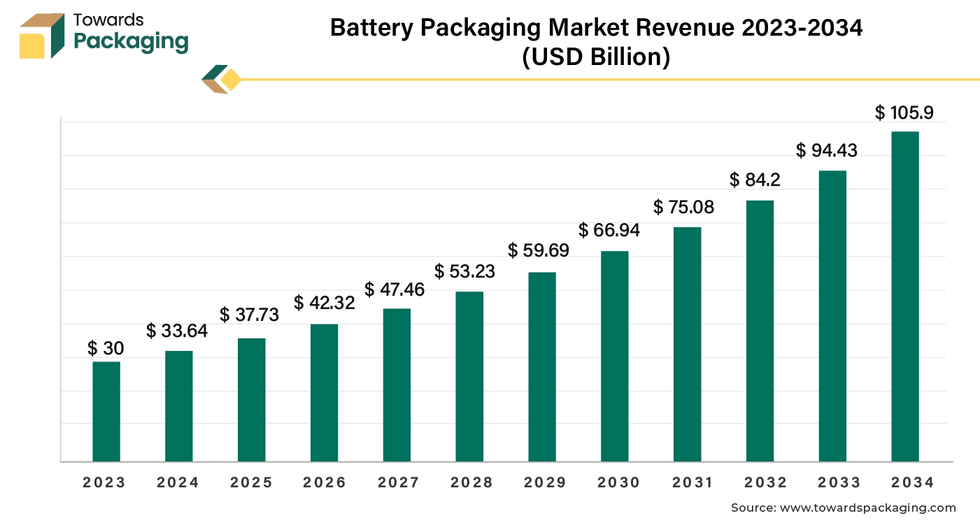Select the 2025 bar

pyautogui.click(x=252, y=400)
